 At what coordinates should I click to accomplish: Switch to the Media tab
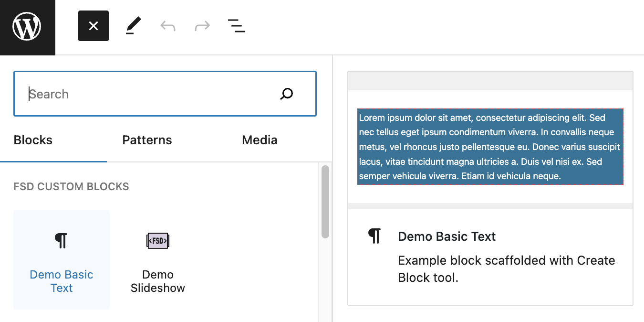(259, 140)
